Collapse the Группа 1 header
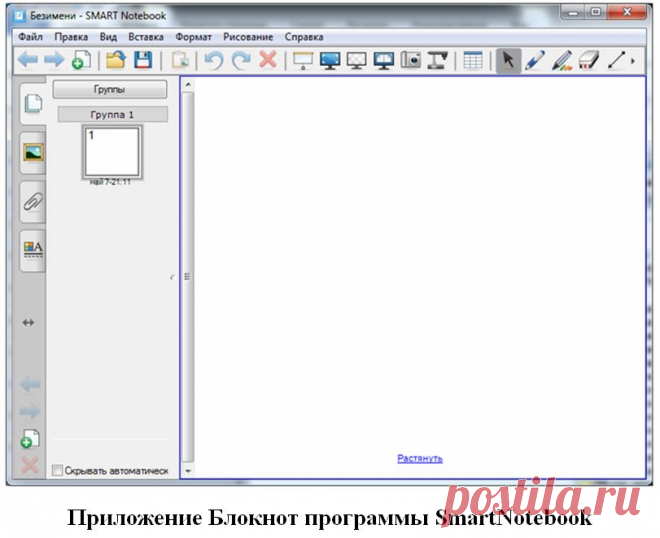660x538 pixels. (x=112, y=115)
